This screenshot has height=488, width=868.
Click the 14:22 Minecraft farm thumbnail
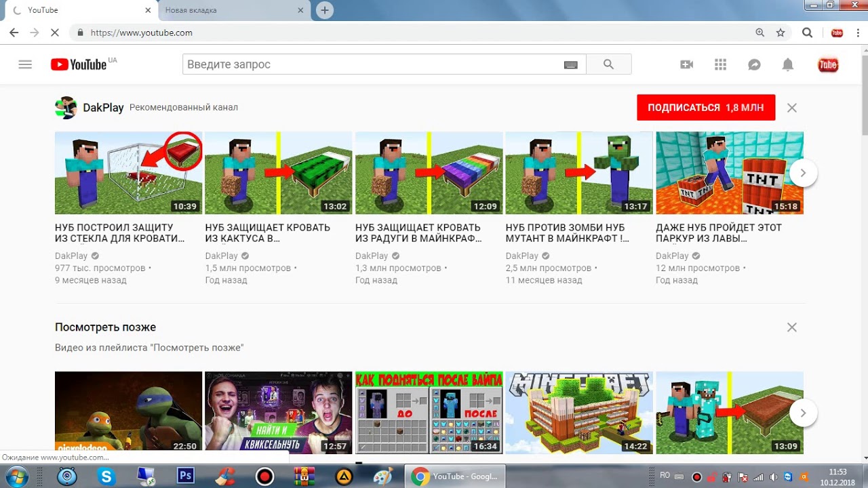(x=579, y=413)
